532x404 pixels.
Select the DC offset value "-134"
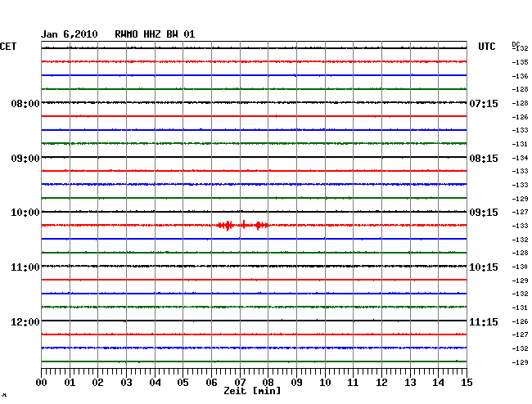pos(520,158)
